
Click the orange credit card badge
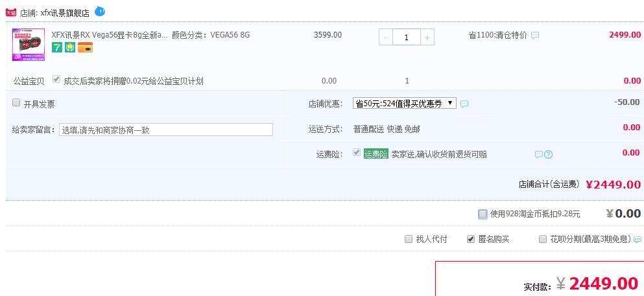pyautogui.click(x=85, y=47)
